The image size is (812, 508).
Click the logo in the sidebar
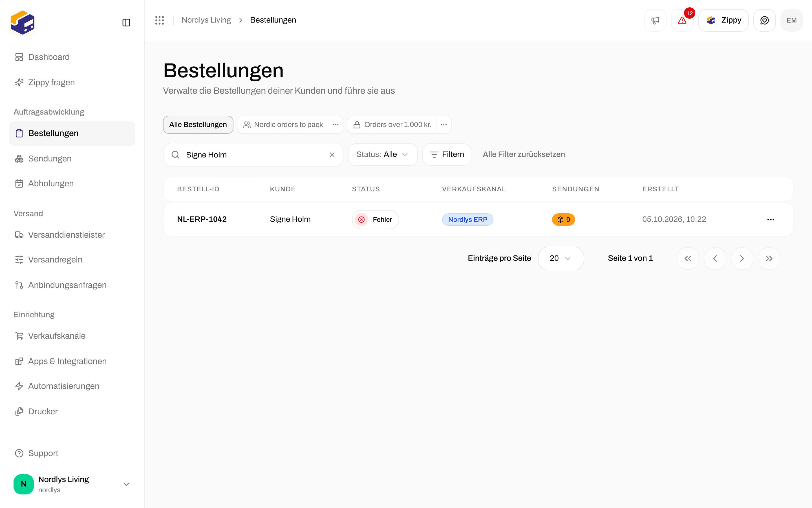pos(23,23)
